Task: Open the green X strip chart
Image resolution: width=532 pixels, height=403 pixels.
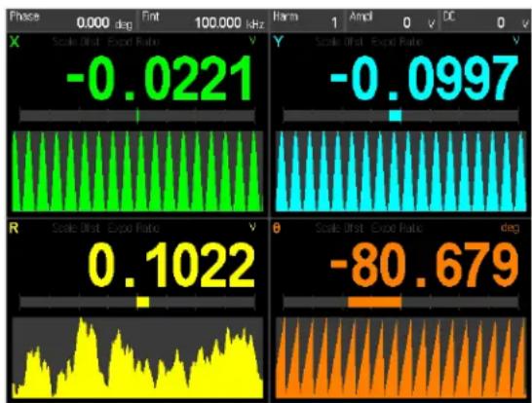Action: (137, 171)
